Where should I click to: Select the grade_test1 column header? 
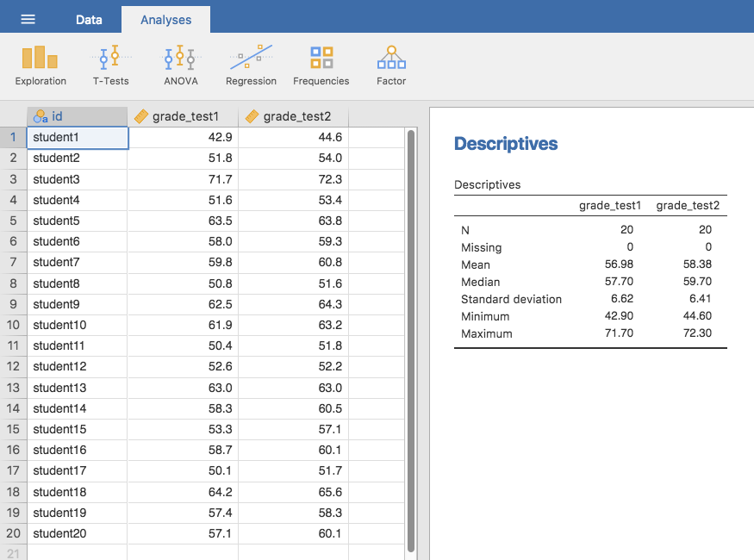coord(185,116)
